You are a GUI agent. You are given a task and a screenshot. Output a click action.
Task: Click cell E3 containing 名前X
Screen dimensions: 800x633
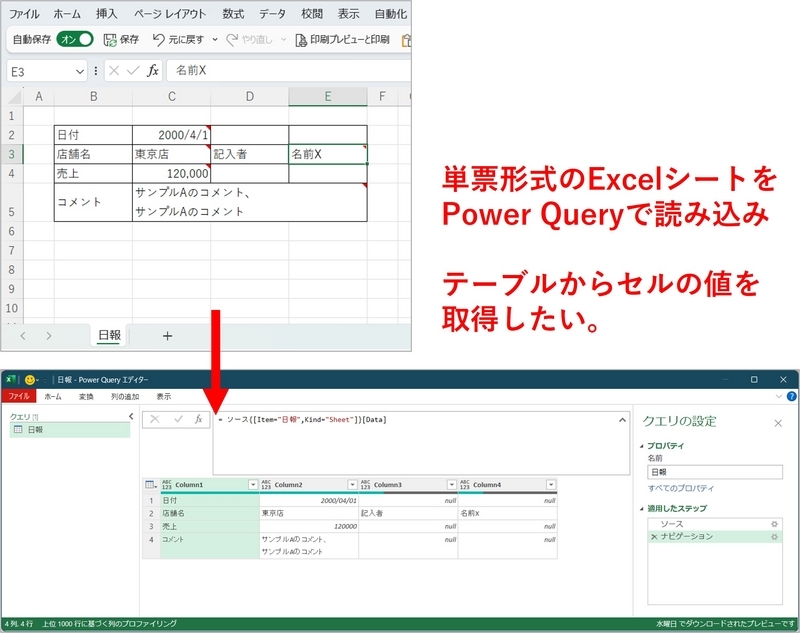(x=328, y=154)
